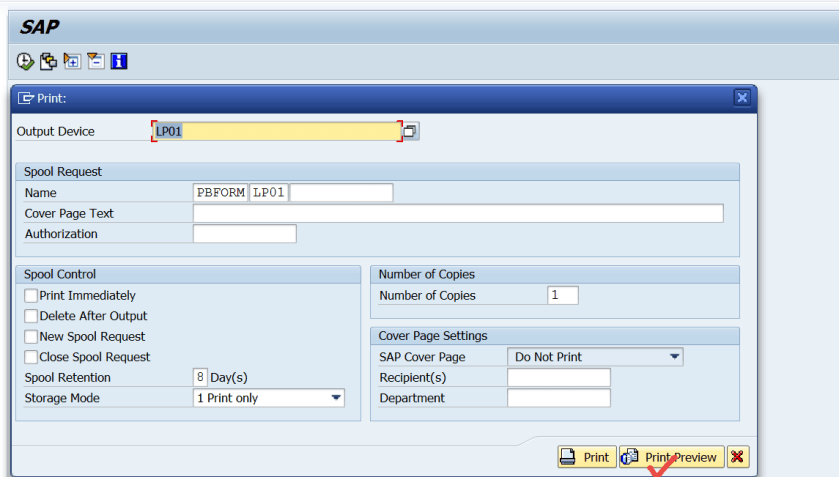Click the Print button
The image size is (839, 477).
[x=587, y=457]
